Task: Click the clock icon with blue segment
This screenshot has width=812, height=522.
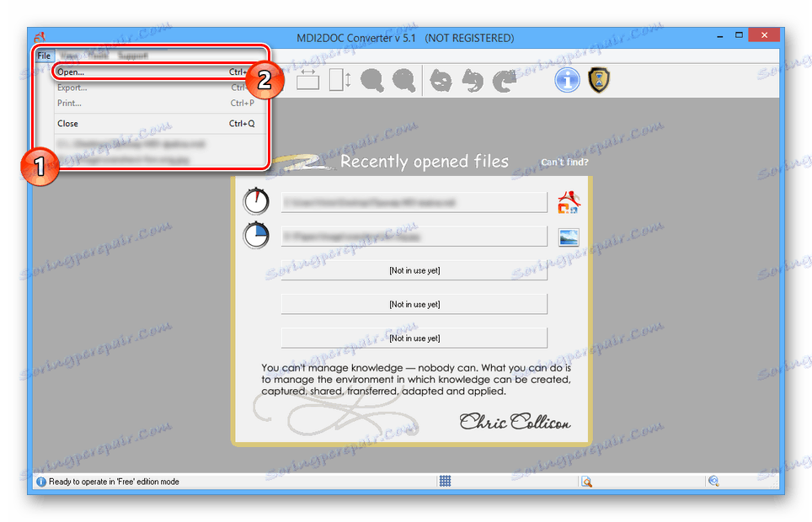Action: point(256,236)
